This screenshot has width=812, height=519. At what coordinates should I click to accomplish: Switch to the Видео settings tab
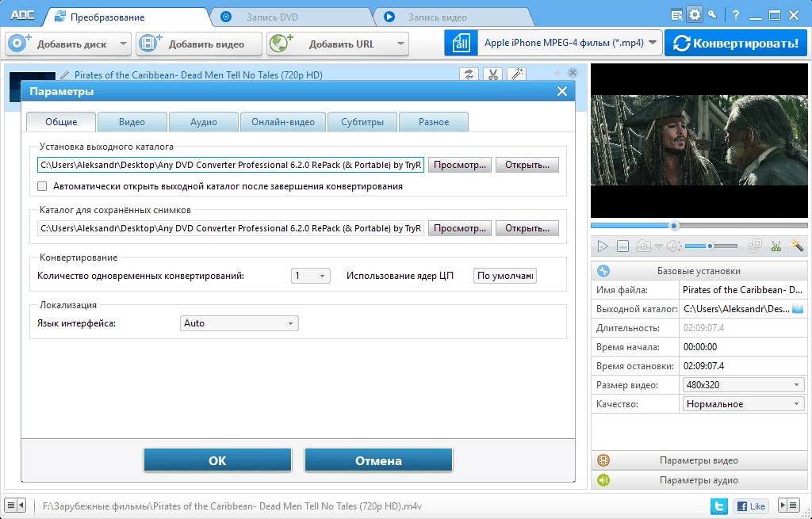click(132, 122)
